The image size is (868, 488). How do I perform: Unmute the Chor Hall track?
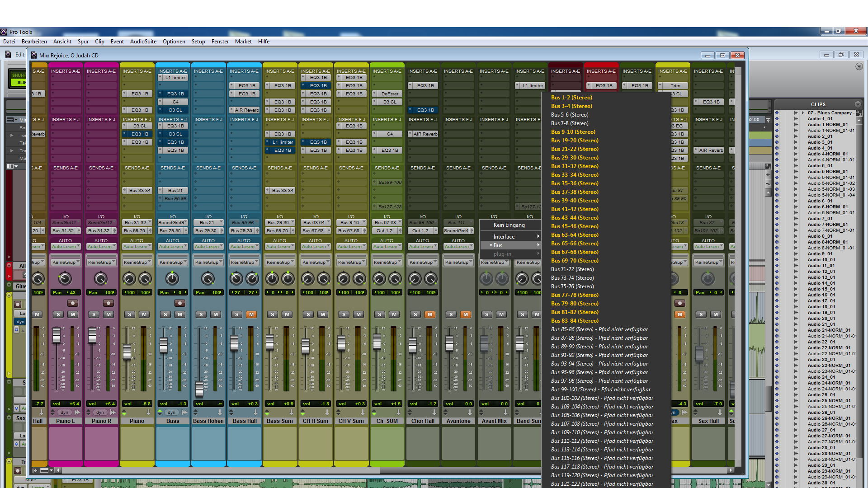[x=429, y=314]
